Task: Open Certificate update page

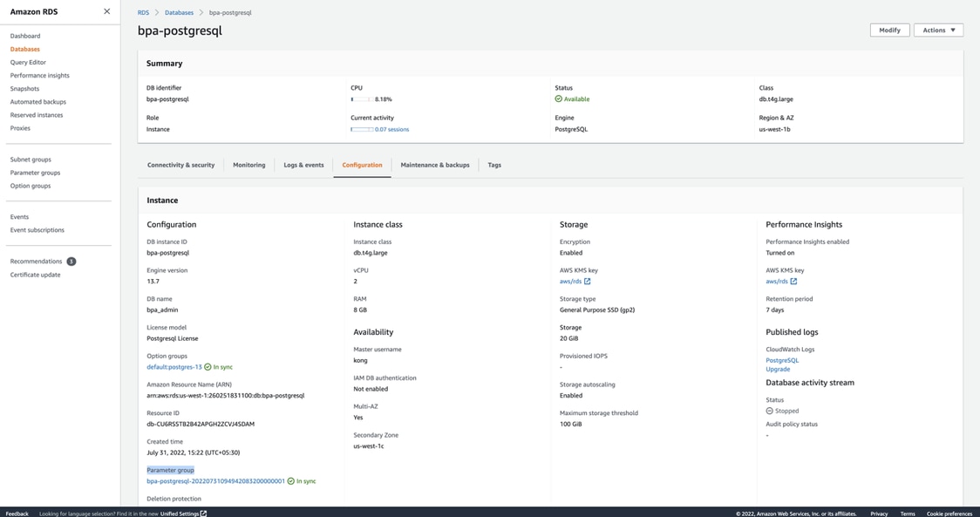Action: 36,275
